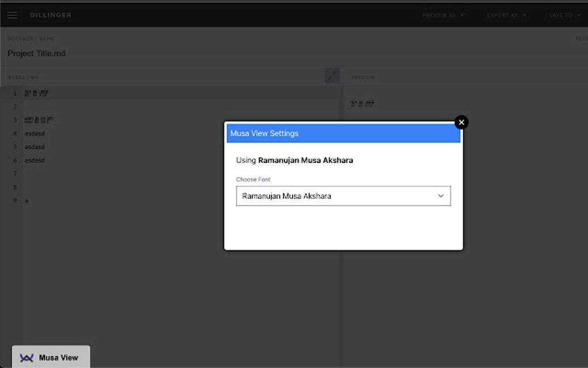Open the Choose Font dropdown
588x368 pixels.
pos(343,196)
